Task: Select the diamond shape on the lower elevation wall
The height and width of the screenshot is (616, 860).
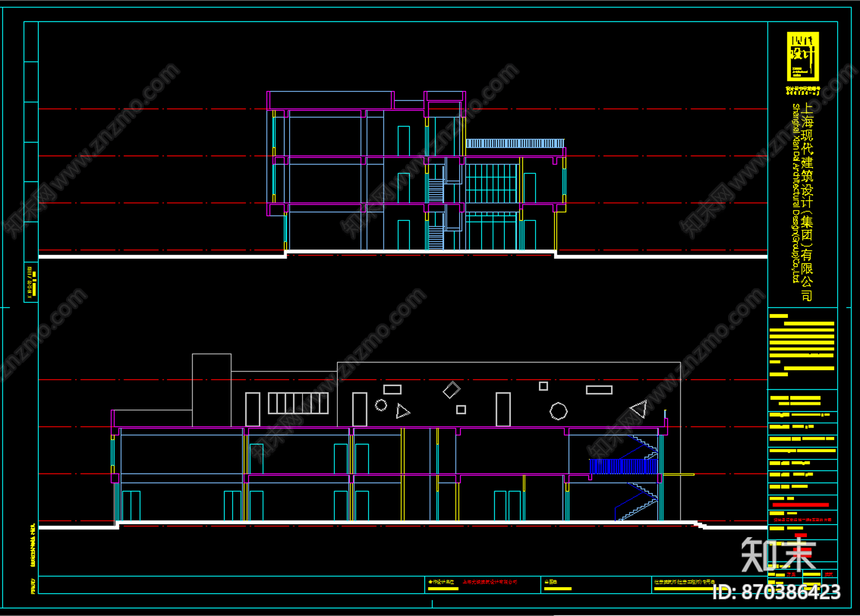Action: [452, 390]
